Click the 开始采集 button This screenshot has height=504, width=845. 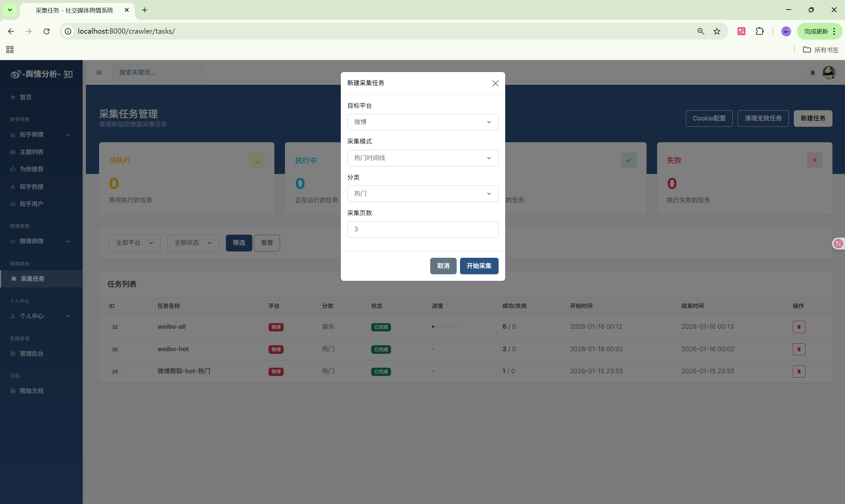click(x=479, y=266)
